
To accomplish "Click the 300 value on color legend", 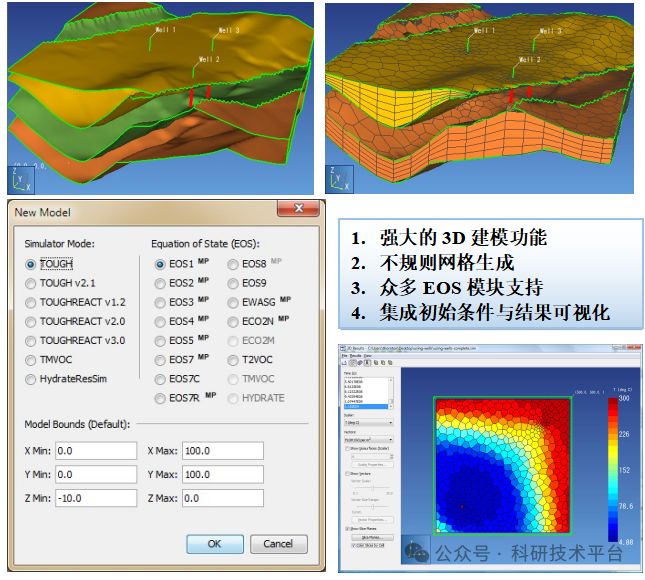I will 624,398.
